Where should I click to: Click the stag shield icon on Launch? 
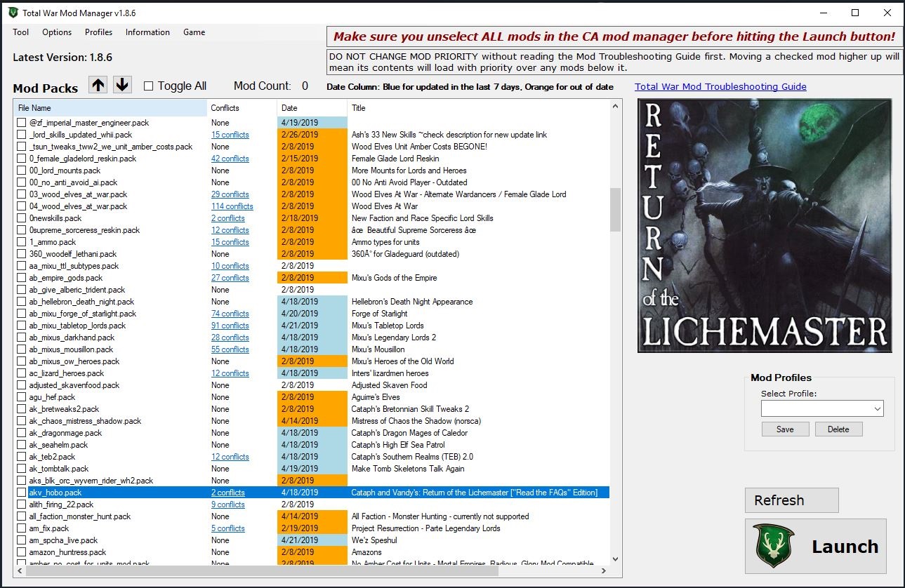pyautogui.click(x=773, y=546)
